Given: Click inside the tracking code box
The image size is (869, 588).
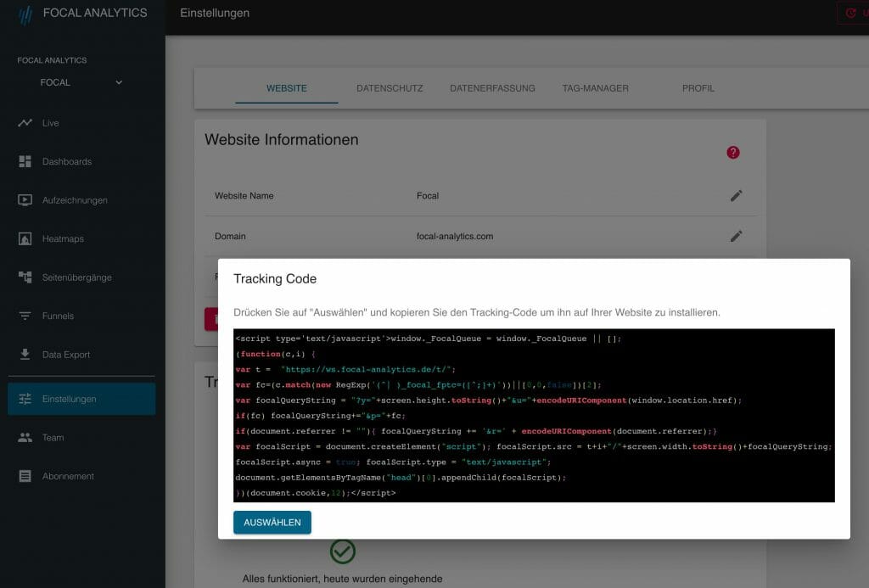Looking at the screenshot, I should tap(534, 415).
